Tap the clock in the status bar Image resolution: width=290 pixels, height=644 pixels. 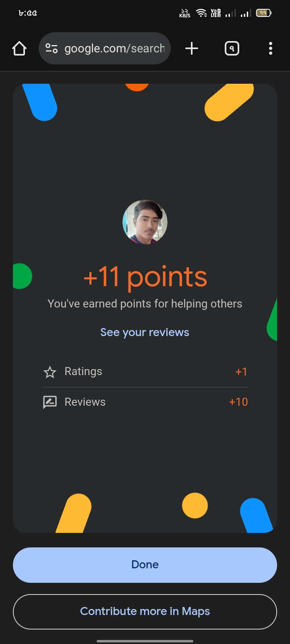click(28, 13)
